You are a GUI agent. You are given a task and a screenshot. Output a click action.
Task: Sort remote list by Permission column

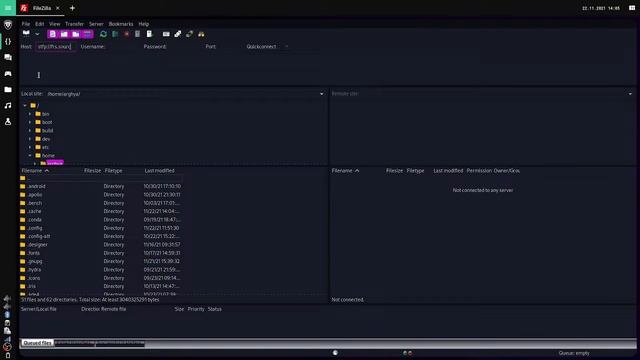(479, 171)
